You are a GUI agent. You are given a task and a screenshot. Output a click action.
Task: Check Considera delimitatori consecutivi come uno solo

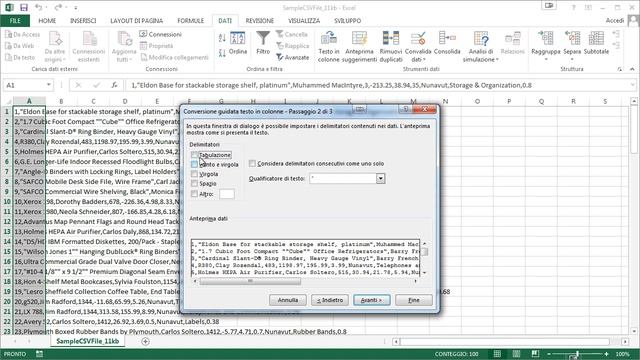click(x=252, y=164)
